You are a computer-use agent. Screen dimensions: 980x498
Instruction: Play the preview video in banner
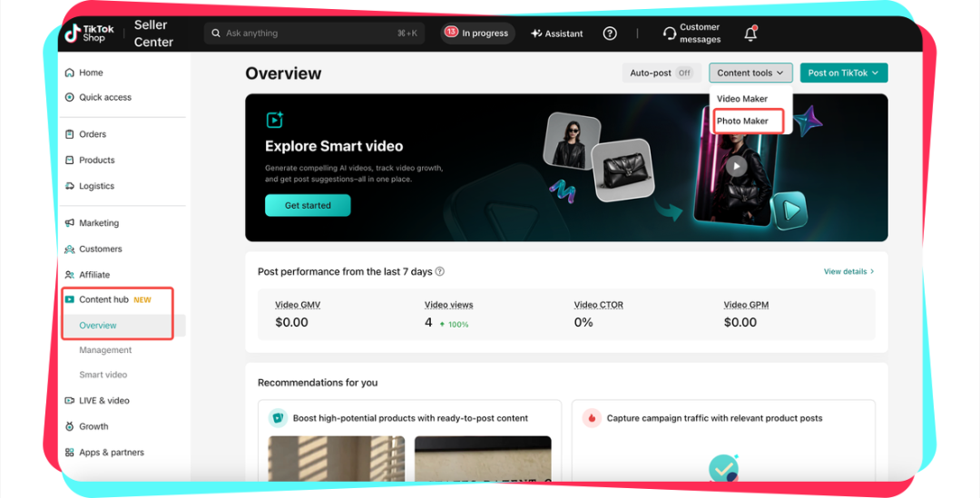pyautogui.click(x=736, y=166)
